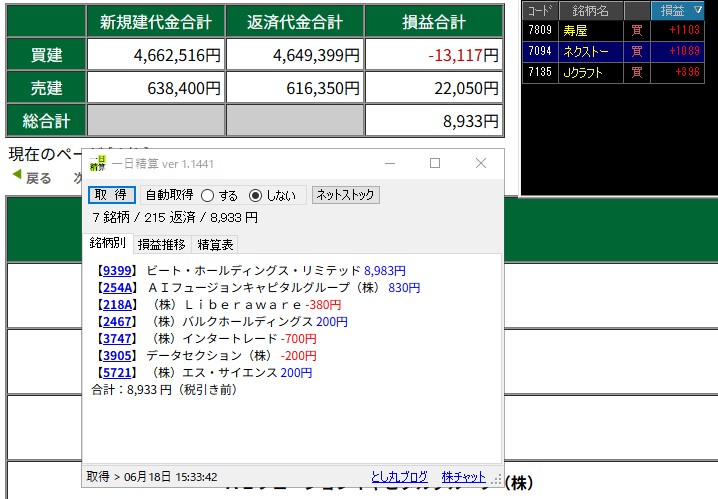Screen dimensions: 718x499
Task: Sort by the コード column header
Action: (539, 11)
